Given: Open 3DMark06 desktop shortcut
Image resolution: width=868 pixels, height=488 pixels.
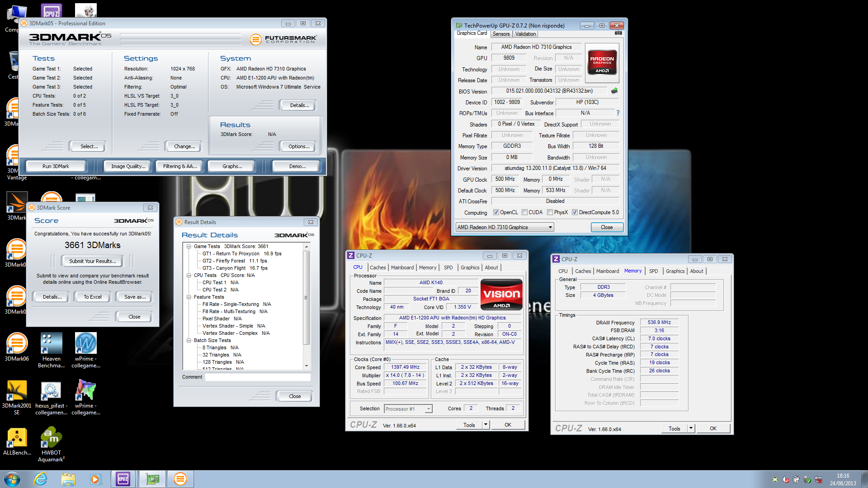Looking at the screenshot, I should 16,347.
